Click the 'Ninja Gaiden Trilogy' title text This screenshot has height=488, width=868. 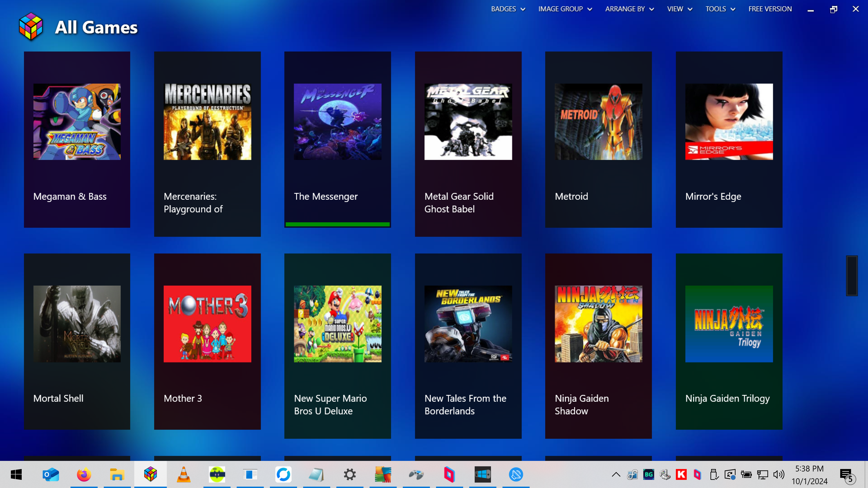pos(727,398)
